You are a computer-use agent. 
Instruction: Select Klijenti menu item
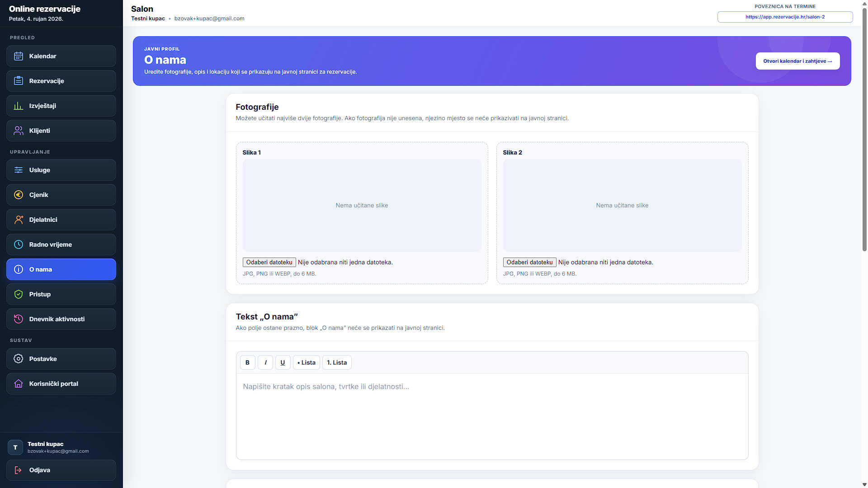(61, 131)
